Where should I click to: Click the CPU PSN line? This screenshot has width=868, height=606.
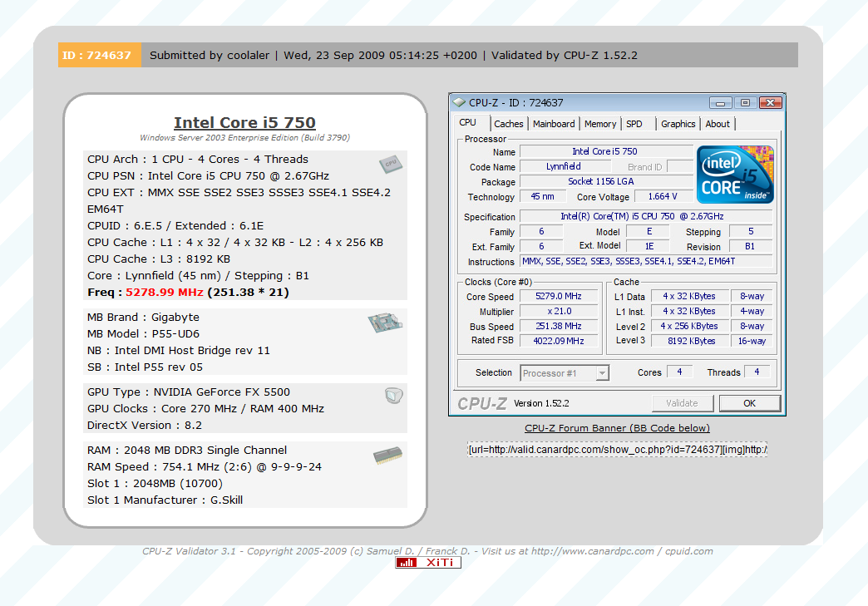(208, 176)
